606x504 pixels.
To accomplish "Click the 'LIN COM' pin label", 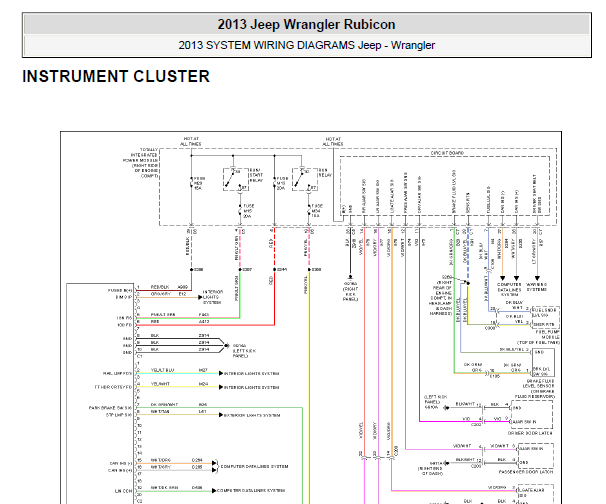I will [123, 491].
